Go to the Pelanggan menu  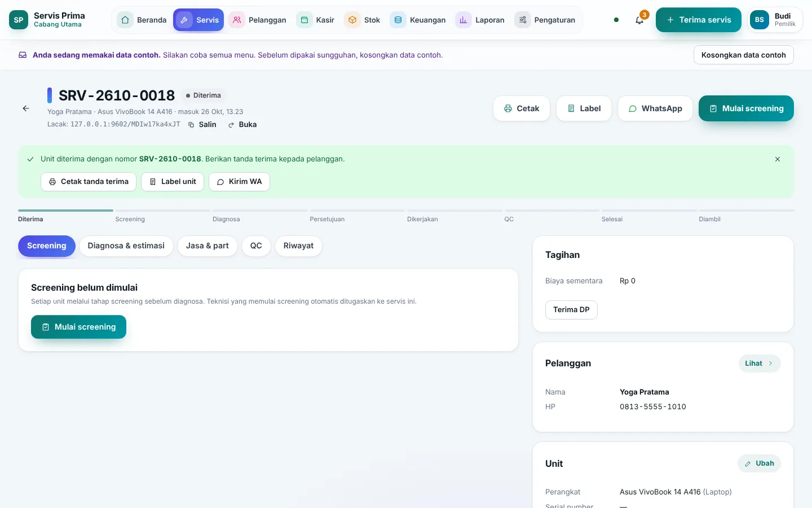pyautogui.click(x=258, y=20)
